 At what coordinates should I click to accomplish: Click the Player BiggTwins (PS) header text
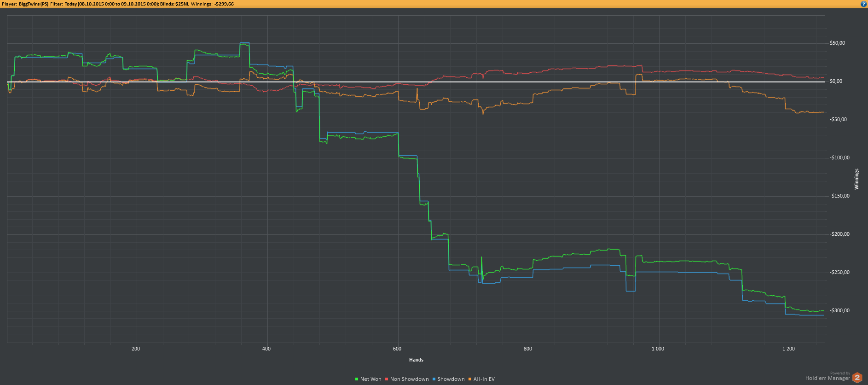(x=25, y=4)
